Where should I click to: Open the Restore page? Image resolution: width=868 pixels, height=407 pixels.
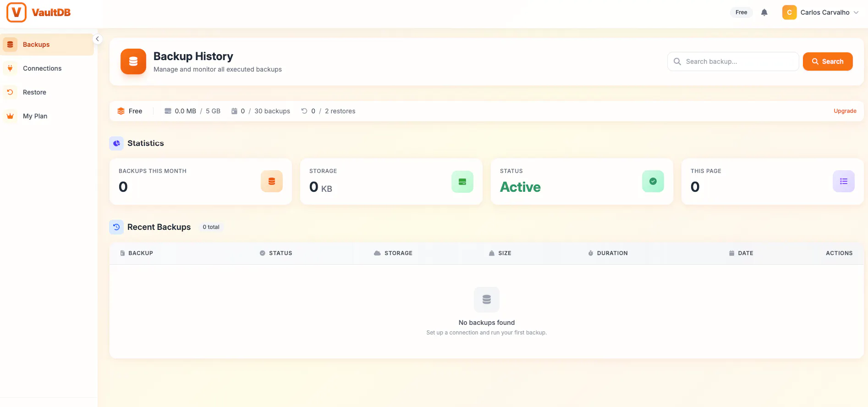[x=47, y=92]
